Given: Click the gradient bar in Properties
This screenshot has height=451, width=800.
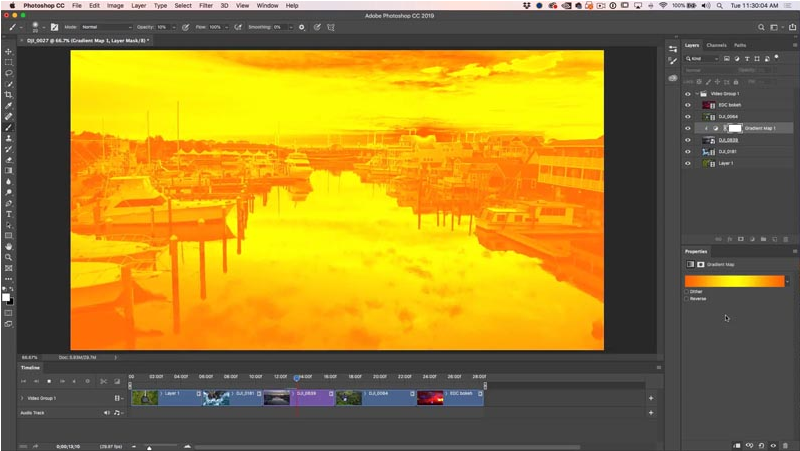Looking at the screenshot, I should pyautogui.click(x=734, y=281).
